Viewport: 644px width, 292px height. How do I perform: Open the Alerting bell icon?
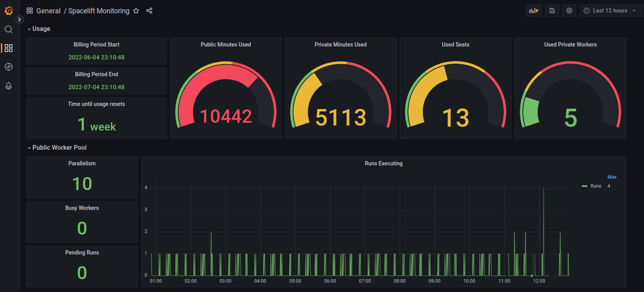coord(9,86)
